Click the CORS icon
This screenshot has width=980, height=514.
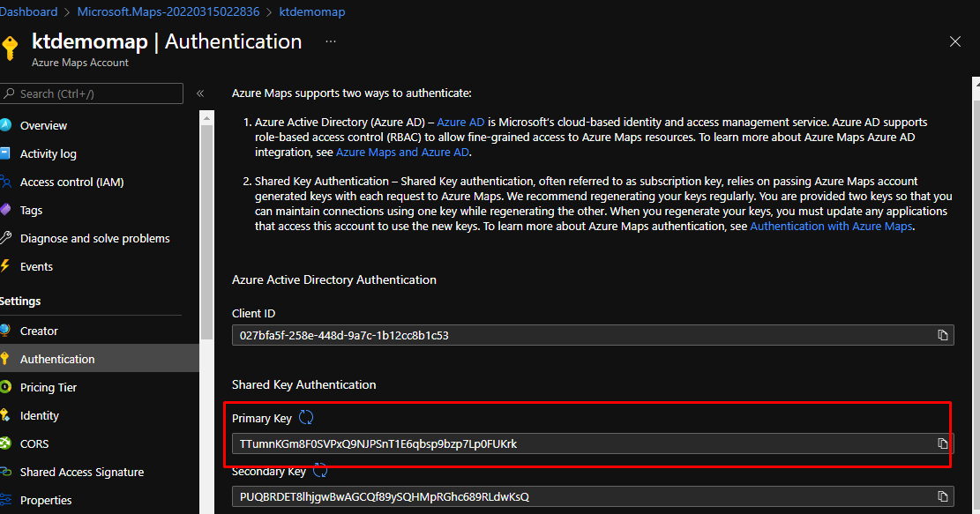click(x=5, y=443)
